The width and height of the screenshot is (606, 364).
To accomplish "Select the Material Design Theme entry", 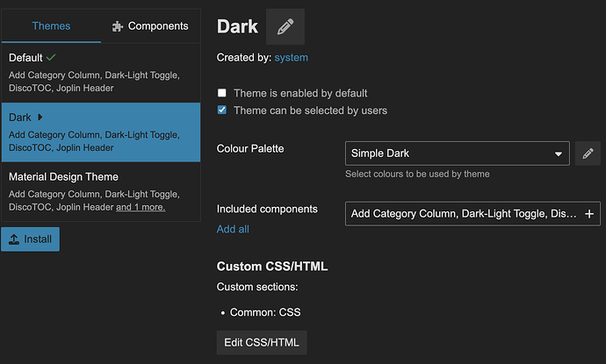I will coord(101,191).
